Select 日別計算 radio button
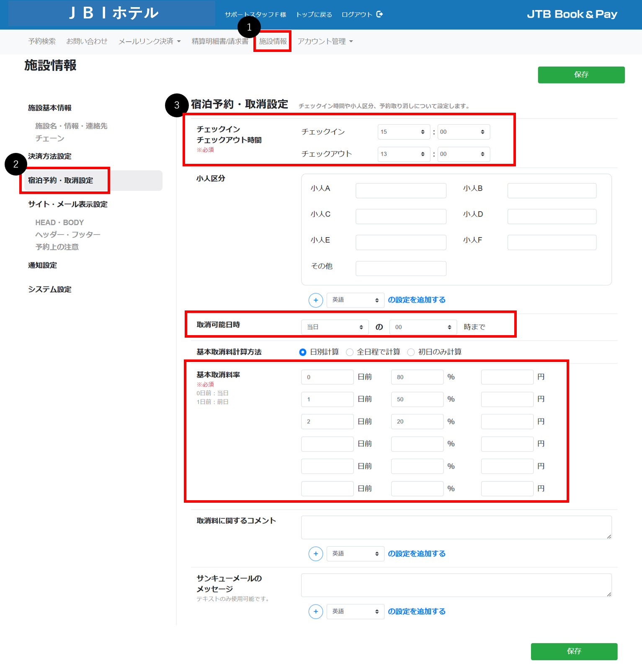This screenshot has height=672, width=642. (303, 352)
